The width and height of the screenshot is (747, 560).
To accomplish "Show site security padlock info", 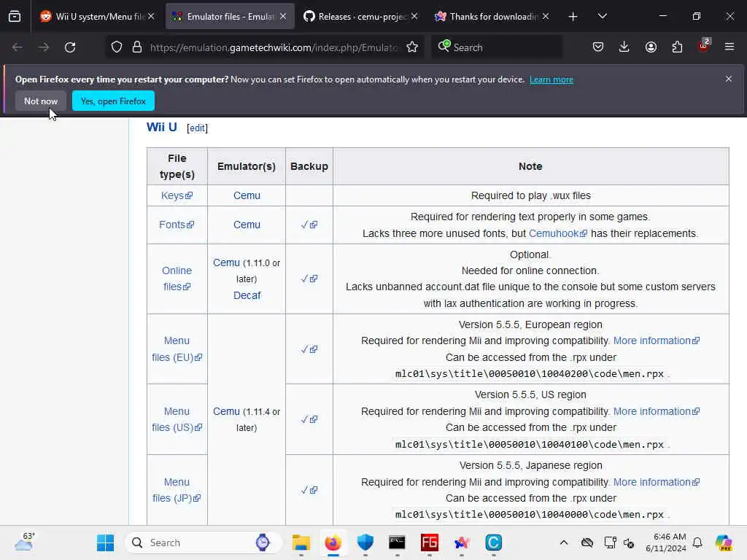I will [x=137, y=47].
